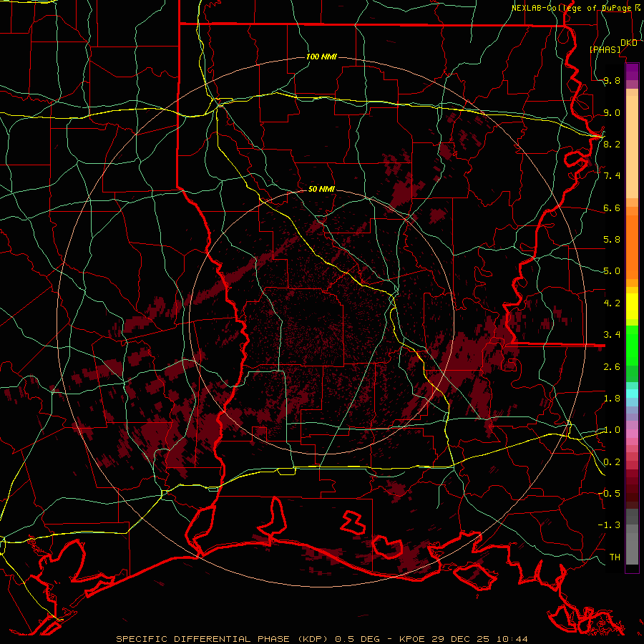The width and height of the screenshot is (644, 644).
Task: Click the -0.5 value on the color scale
Action: (x=609, y=494)
